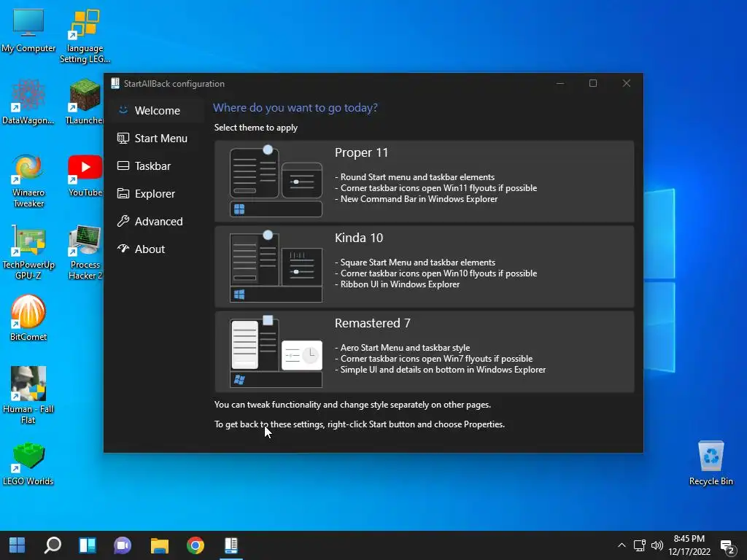The image size is (747, 560).
Task: Switch to Start Menu settings page
Action: pos(157,138)
